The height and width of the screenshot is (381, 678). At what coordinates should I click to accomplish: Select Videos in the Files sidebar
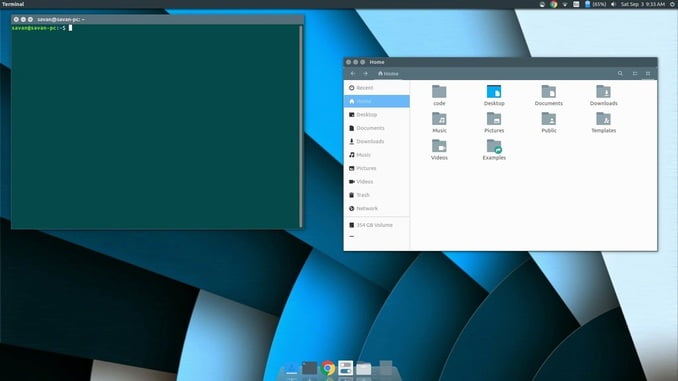(x=377, y=182)
